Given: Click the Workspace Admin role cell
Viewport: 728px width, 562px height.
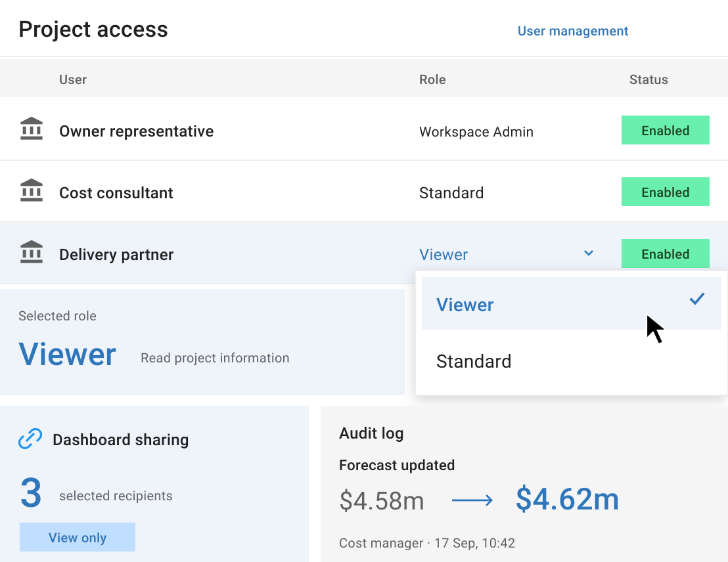Looking at the screenshot, I should 476,132.
